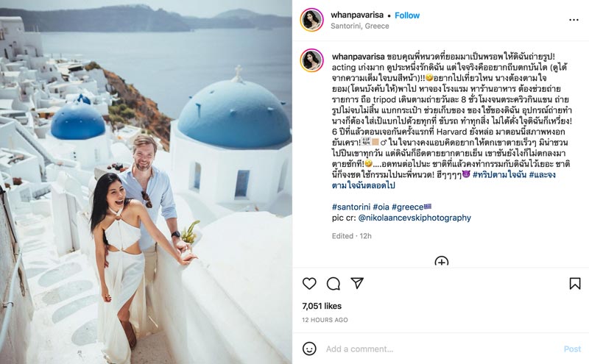Share post using paper plane icon
This screenshot has height=364, width=589.
click(x=357, y=283)
